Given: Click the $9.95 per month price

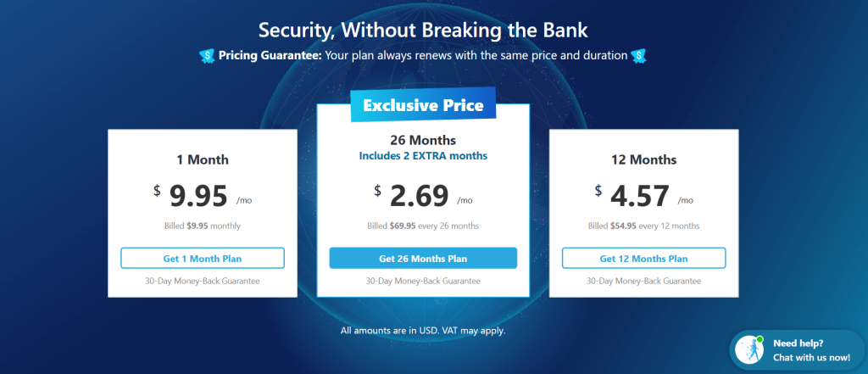Looking at the screenshot, I should pos(199,196).
